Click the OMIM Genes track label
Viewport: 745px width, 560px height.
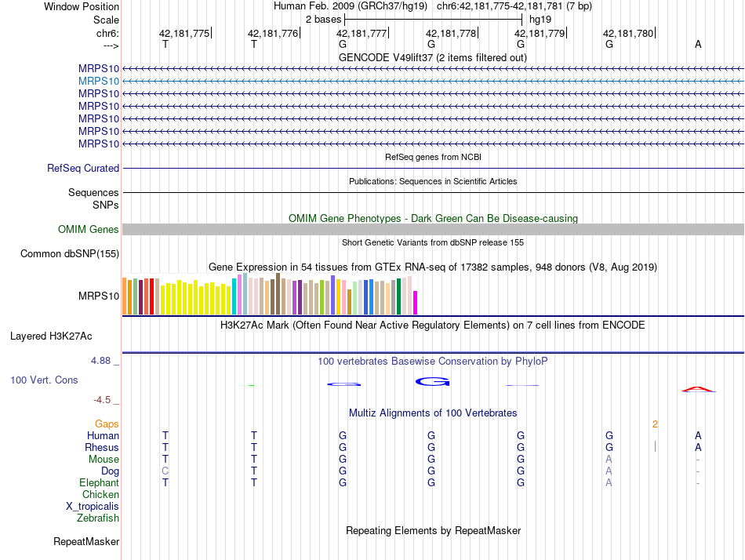point(89,230)
